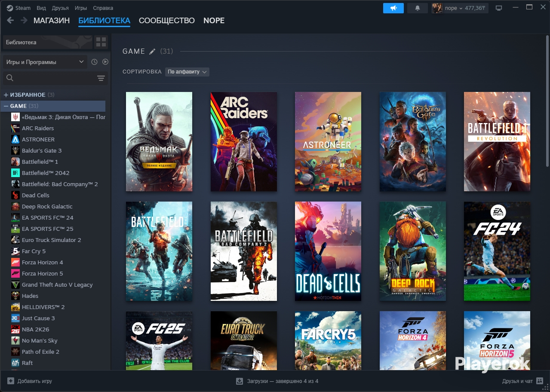Click the friends chat icon
This screenshot has width=550, height=392.
click(x=540, y=381)
